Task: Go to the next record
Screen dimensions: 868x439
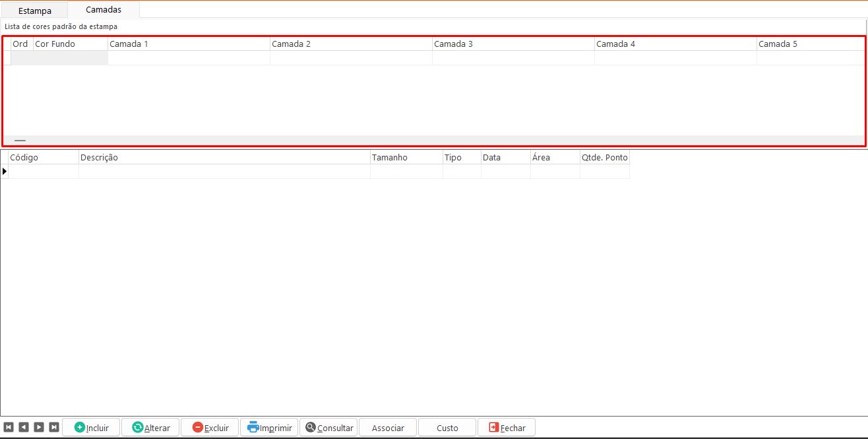Action: click(39, 427)
